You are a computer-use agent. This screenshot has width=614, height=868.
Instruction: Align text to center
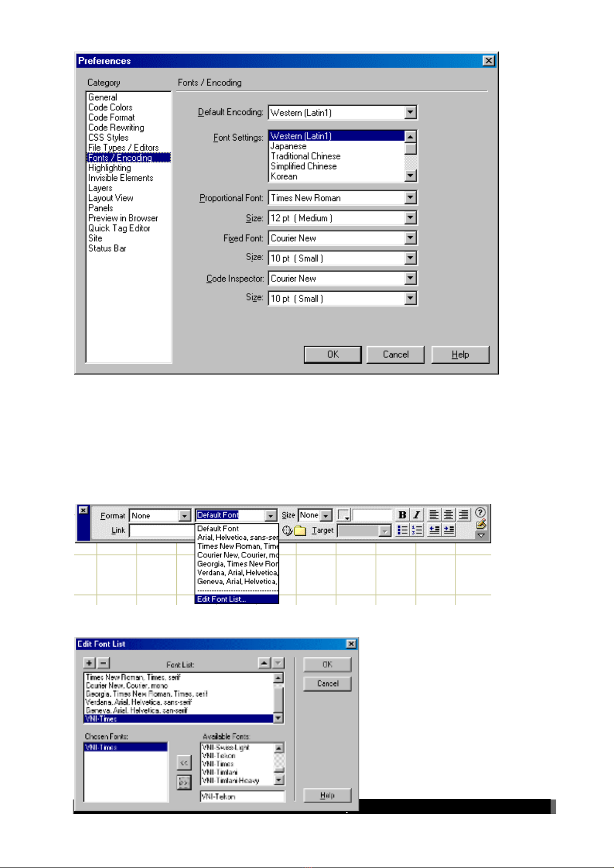tap(449, 515)
